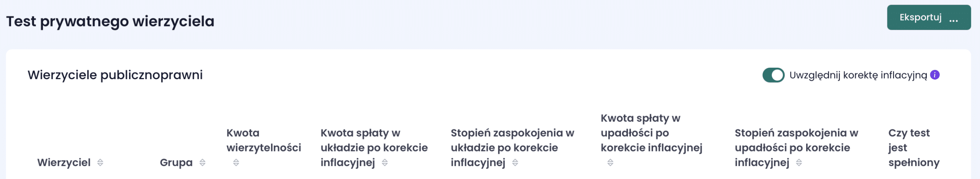Click the sort icon next to Wierzyciel
This screenshot has width=980, height=179.
[x=100, y=163]
